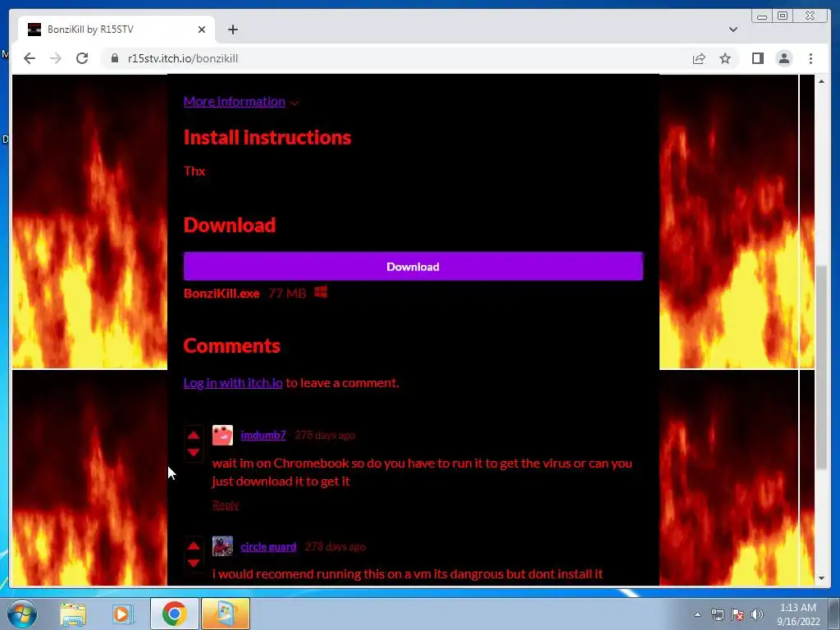Launch Windows Media Player from taskbar
The image size is (840, 630).
point(122,614)
